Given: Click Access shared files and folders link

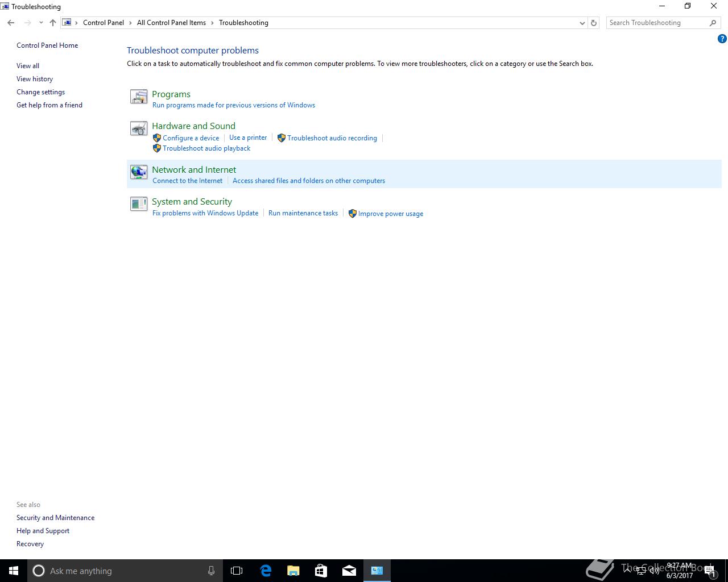Looking at the screenshot, I should tap(309, 181).
